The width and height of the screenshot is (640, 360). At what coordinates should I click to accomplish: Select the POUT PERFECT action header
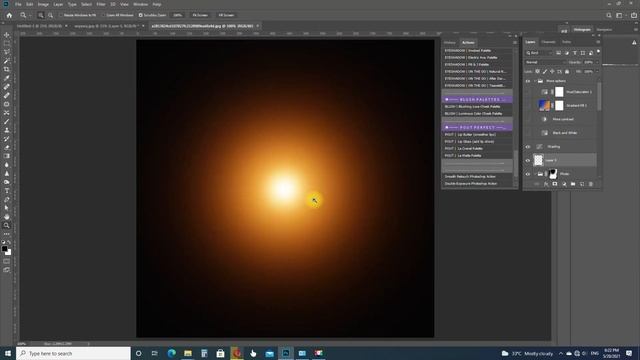click(x=477, y=127)
